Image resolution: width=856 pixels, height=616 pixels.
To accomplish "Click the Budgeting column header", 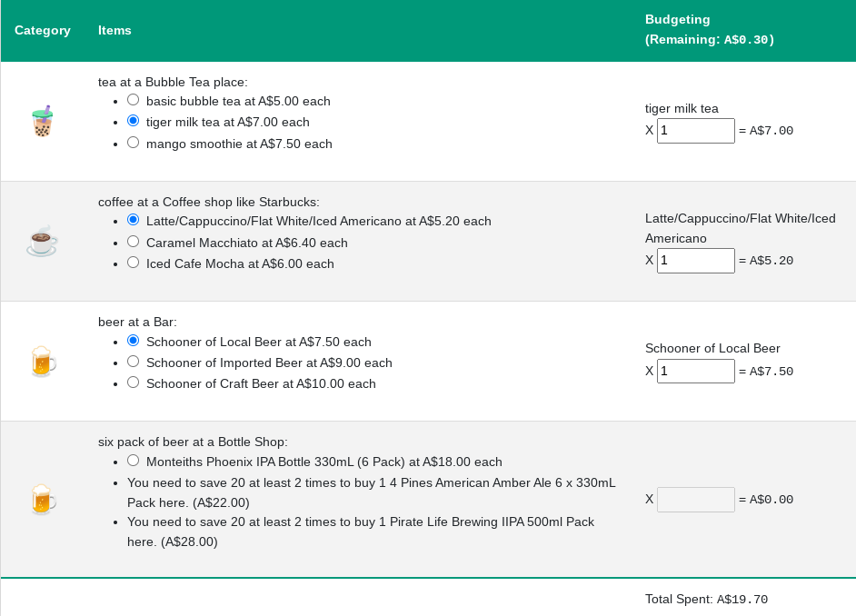I will 709,30.
